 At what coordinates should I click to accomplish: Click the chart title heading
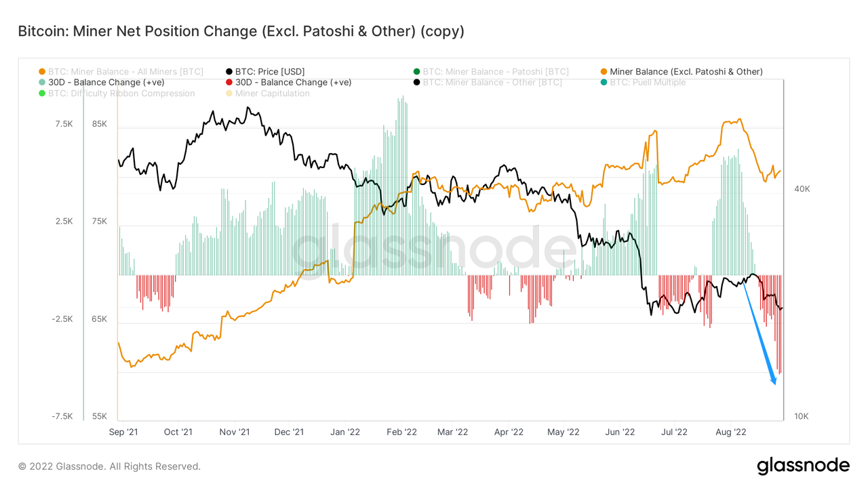pos(241,31)
